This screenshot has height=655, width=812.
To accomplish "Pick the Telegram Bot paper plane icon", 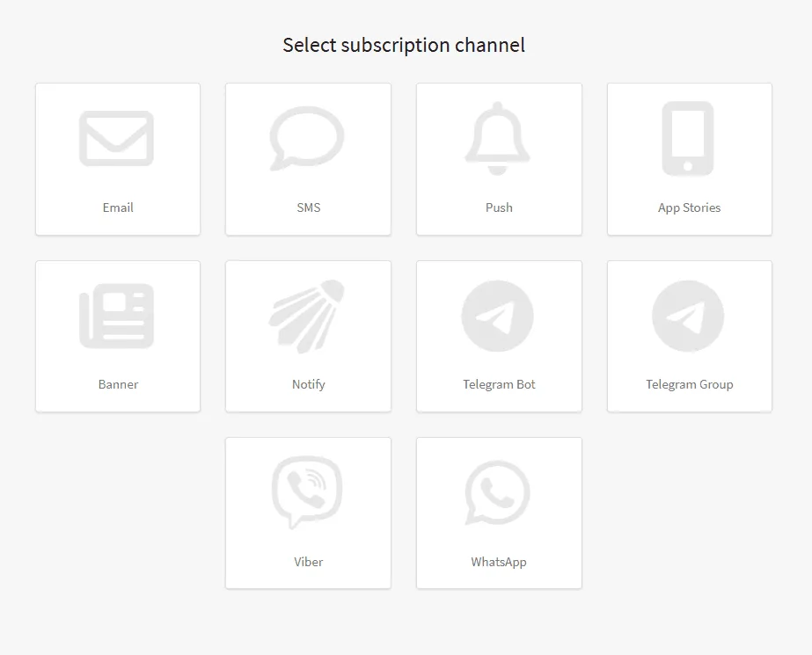I will pos(497,317).
